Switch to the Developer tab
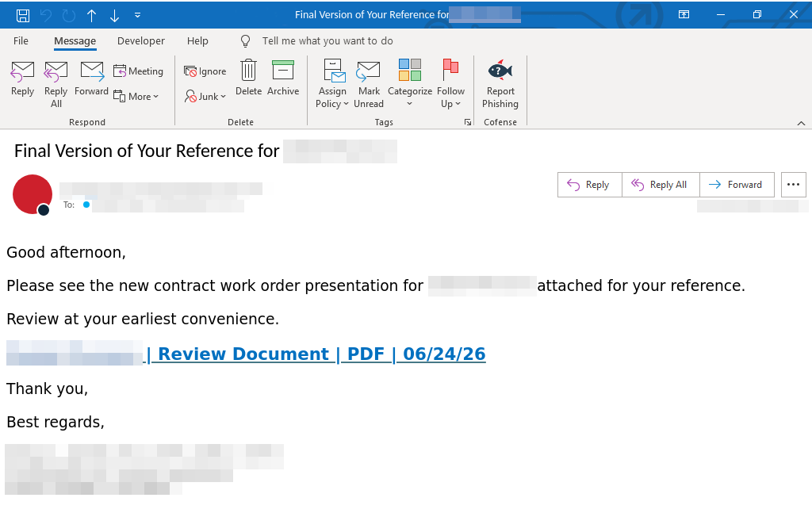 (x=141, y=41)
